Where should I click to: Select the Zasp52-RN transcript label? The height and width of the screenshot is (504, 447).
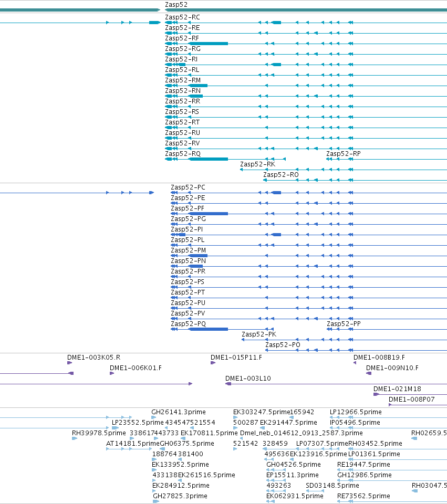coord(183,91)
